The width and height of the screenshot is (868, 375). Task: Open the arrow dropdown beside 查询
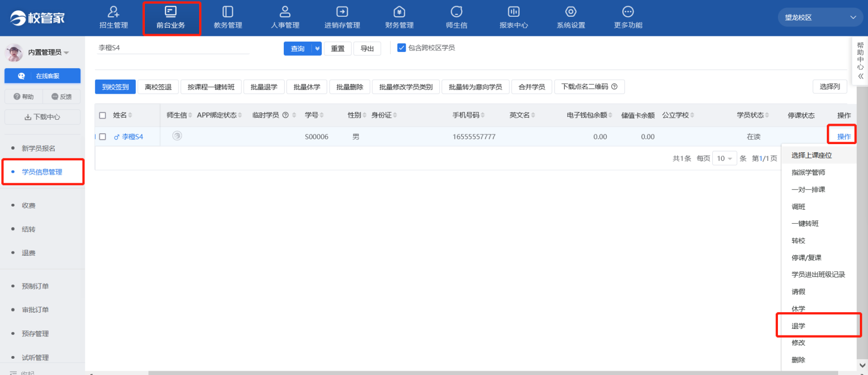[317, 49]
